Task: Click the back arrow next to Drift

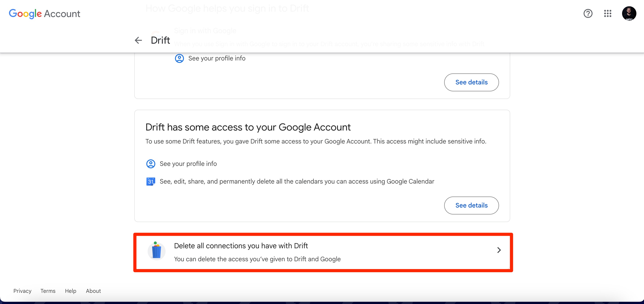Action: point(138,40)
